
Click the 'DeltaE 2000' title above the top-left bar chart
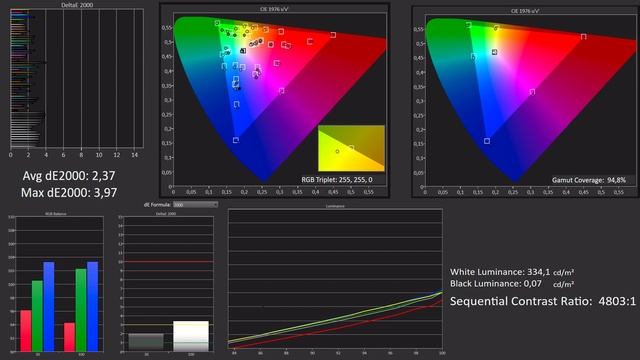(77, 5)
